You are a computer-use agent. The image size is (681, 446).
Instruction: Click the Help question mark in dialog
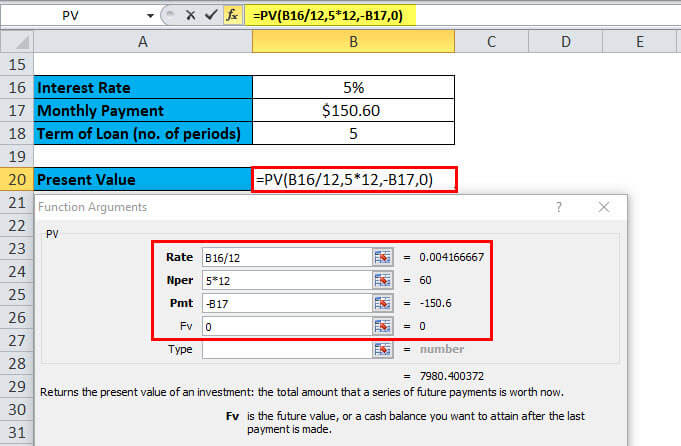click(x=559, y=207)
